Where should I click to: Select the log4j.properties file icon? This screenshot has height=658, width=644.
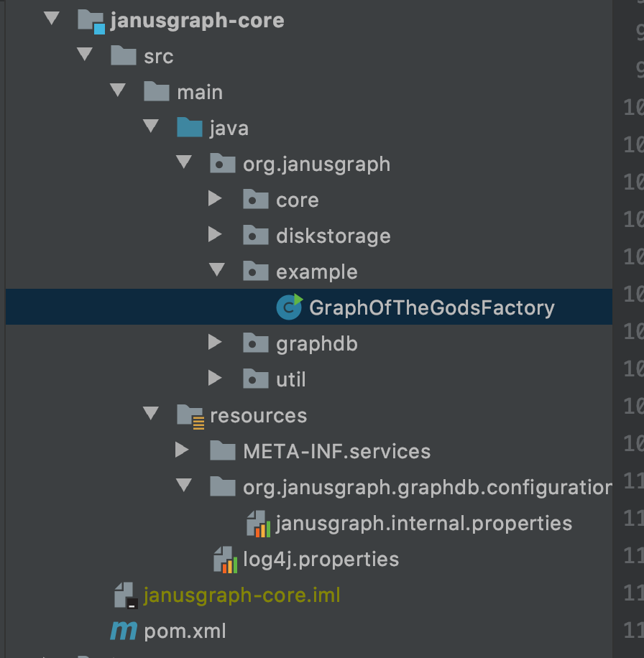pos(225,559)
